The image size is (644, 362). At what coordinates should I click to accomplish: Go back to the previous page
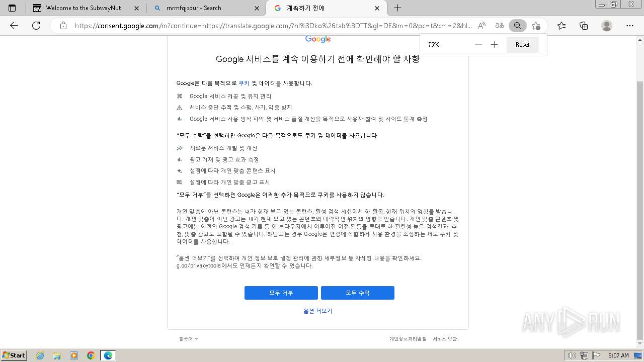(x=14, y=26)
